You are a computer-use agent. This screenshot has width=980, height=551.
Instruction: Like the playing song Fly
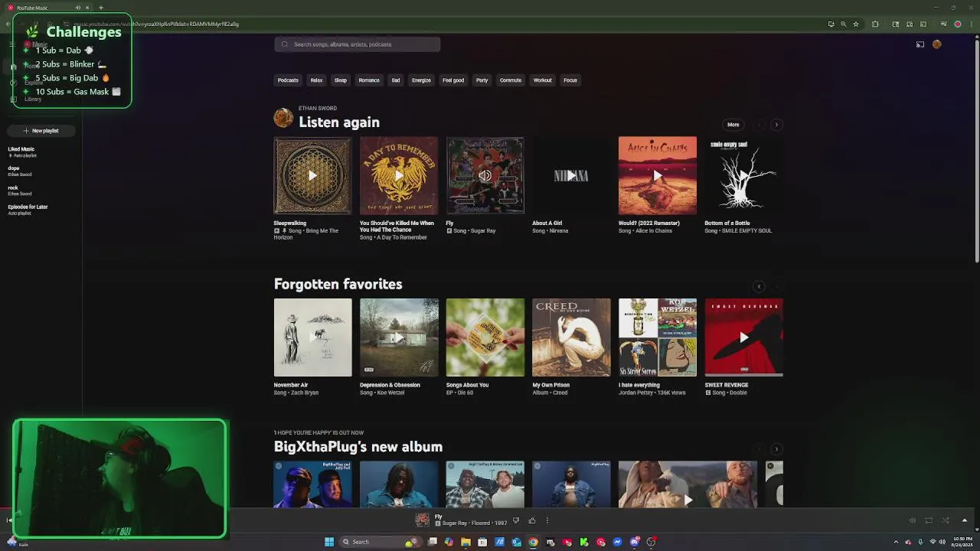(x=531, y=520)
